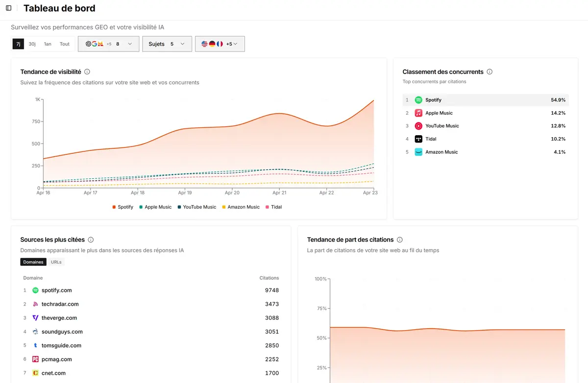The image size is (588, 383).
Task: Click the Tableau de bord title
Action: 59,8
